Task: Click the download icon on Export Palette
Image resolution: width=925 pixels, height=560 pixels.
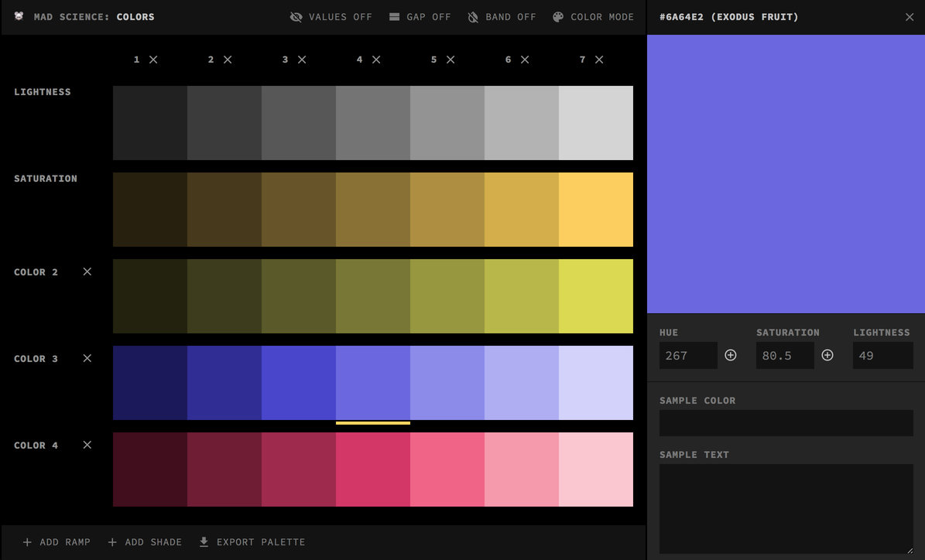Action: click(204, 541)
